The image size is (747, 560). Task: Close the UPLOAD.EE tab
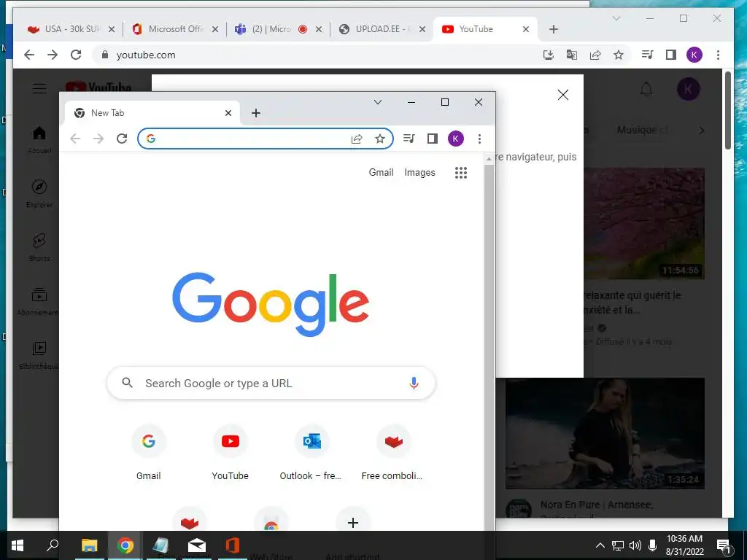tap(422, 29)
